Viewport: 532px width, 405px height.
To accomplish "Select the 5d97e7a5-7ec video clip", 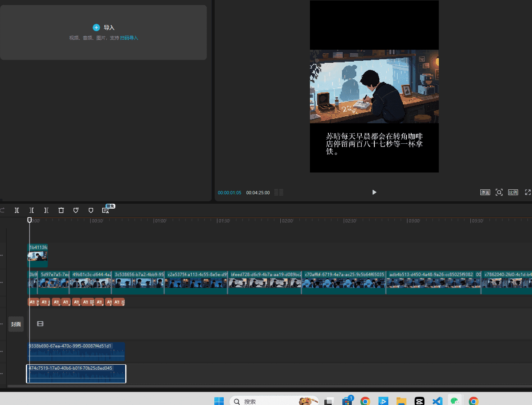I will tap(54, 283).
